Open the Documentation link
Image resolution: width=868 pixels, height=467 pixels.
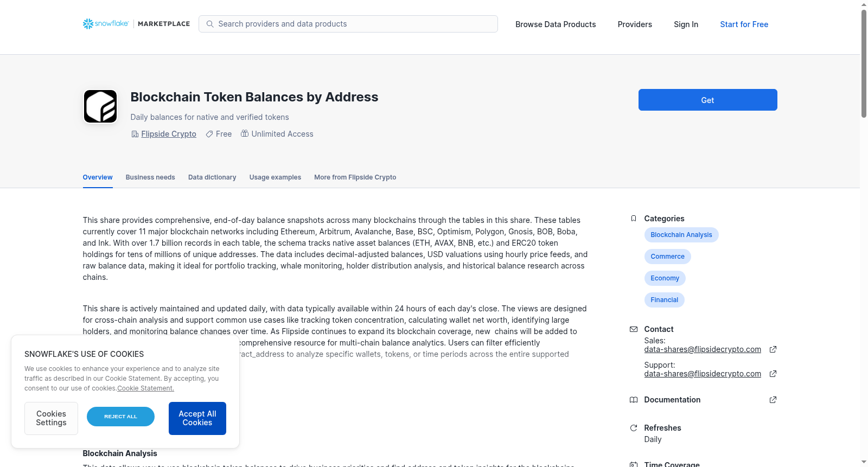coord(672,400)
